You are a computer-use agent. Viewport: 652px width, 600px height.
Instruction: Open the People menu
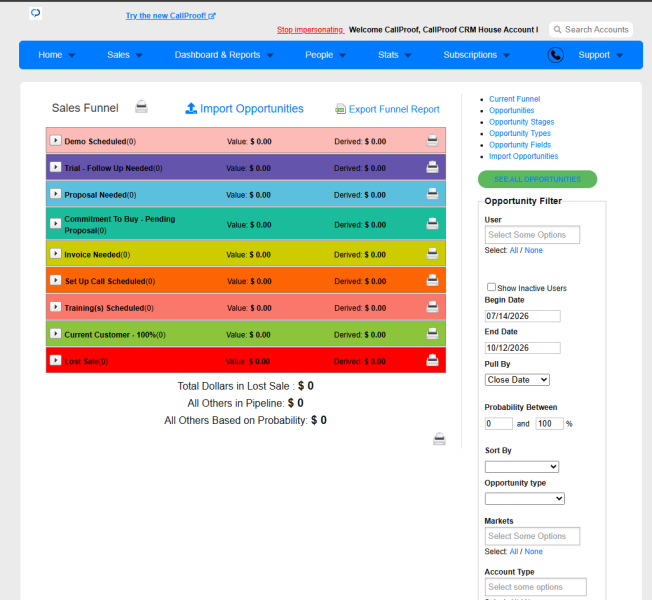click(325, 55)
